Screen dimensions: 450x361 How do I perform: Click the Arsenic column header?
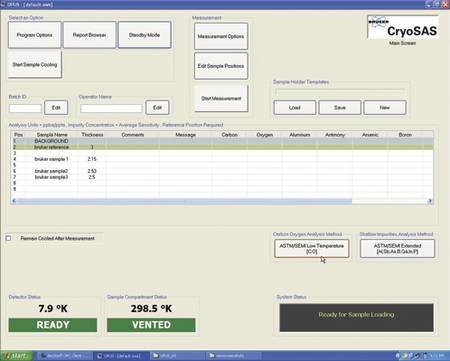point(370,135)
